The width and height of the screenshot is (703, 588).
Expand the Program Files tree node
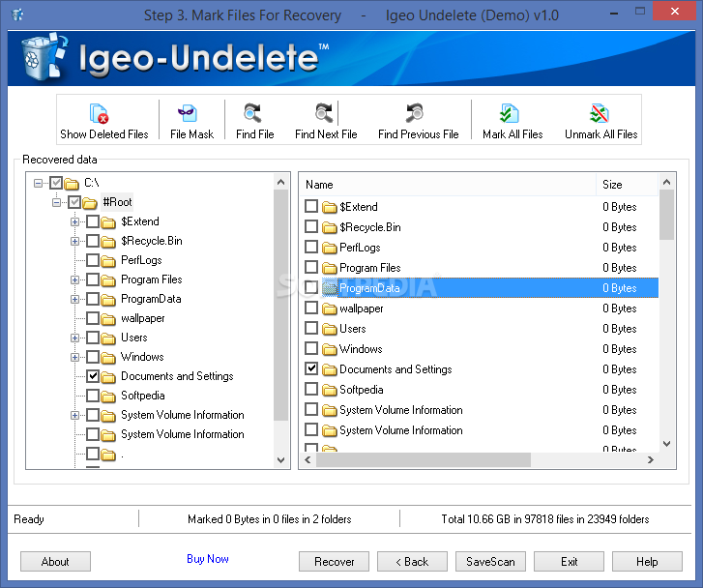coord(74,279)
